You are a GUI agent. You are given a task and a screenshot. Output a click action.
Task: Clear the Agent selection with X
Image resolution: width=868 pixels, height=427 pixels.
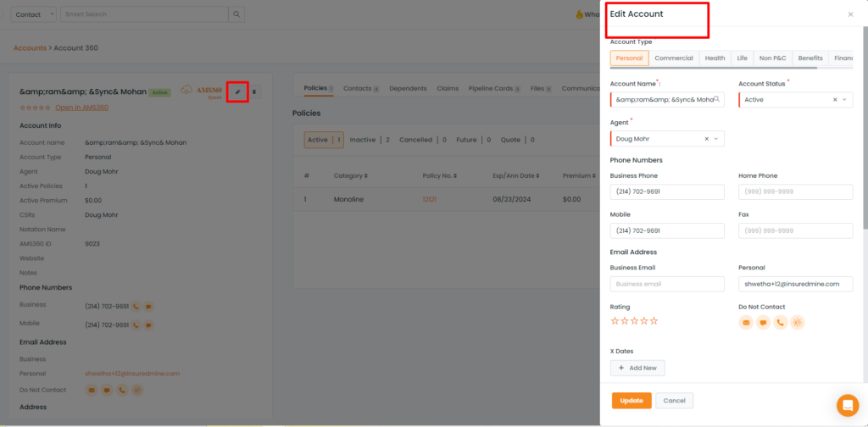click(x=706, y=139)
